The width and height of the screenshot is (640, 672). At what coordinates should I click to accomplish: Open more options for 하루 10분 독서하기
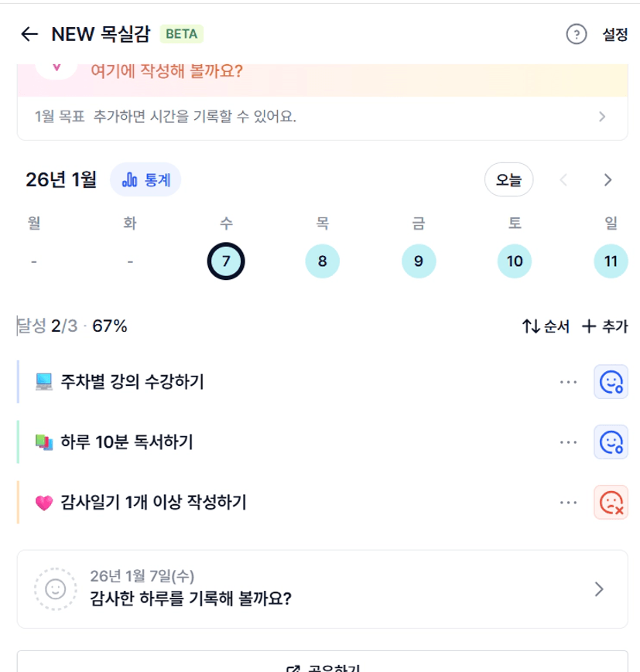pyautogui.click(x=569, y=442)
